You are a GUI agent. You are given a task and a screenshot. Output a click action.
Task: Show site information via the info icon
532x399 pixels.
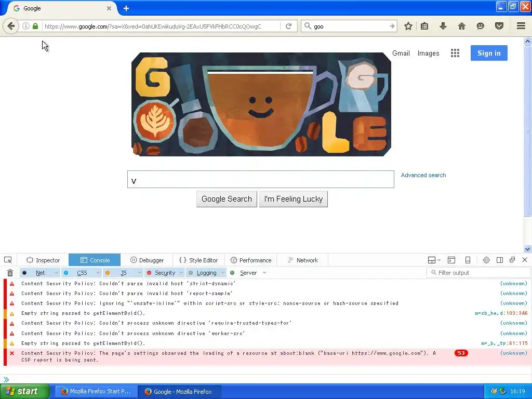26,26
